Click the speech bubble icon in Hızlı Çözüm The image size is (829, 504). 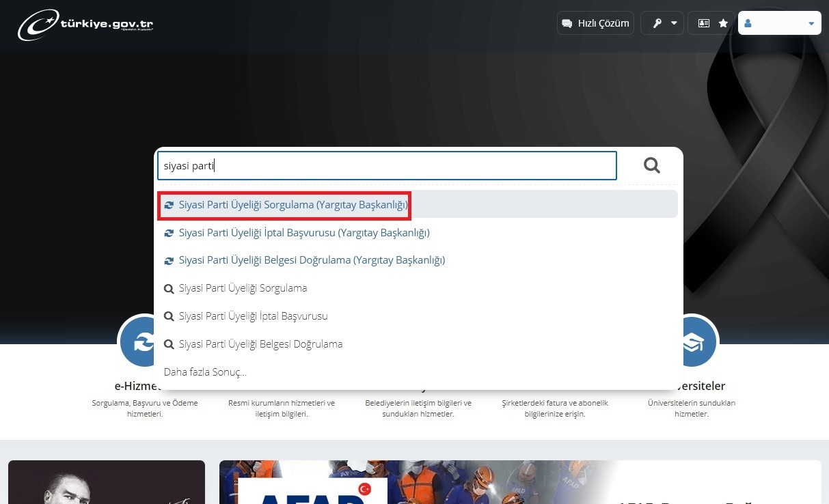point(567,23)
